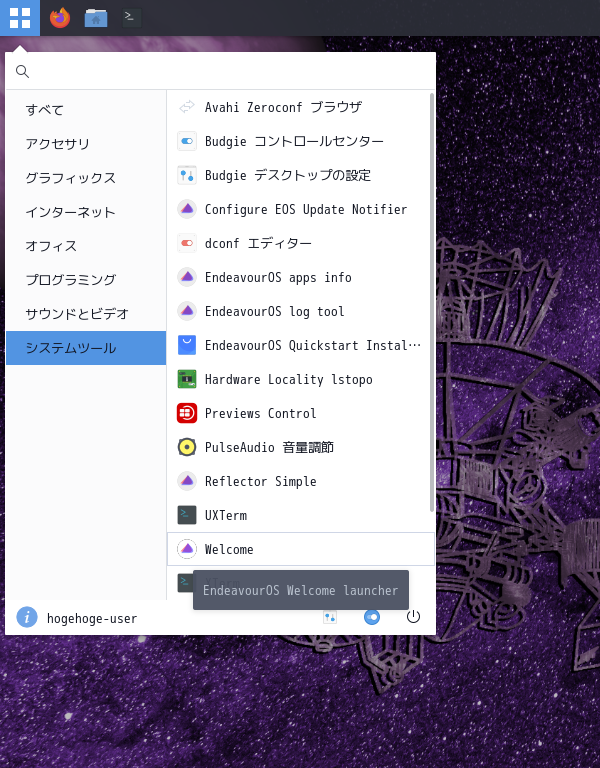
Task: Click the application list scrollbar
Action: pyautogui.click(x=432, y=302)
